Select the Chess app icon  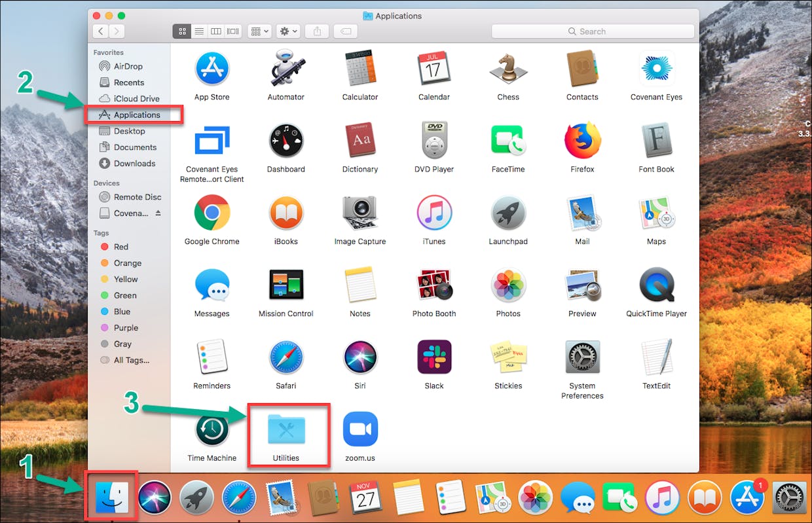508,68
